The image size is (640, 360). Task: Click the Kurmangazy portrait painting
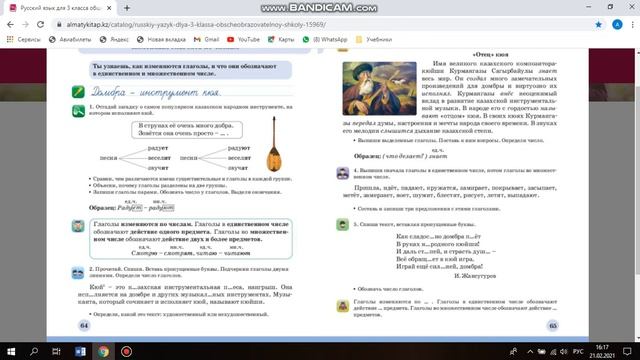coord(379,88)
